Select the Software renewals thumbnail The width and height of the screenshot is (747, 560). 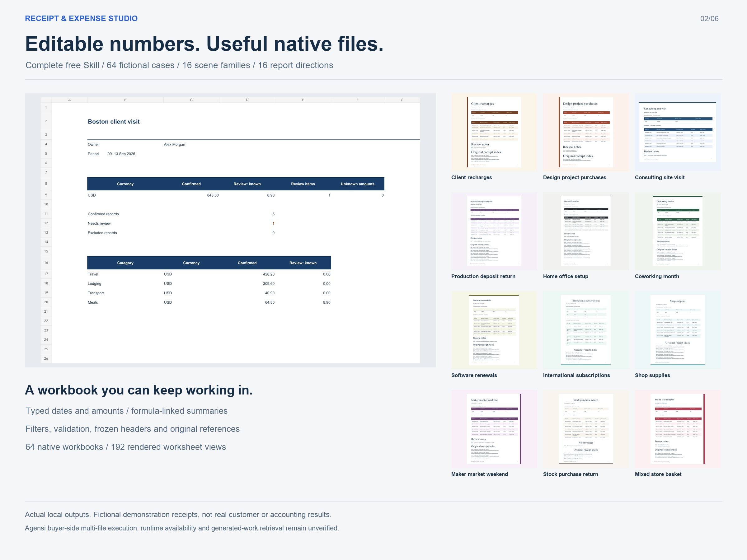pyautogui.click(x=494, y=330)
